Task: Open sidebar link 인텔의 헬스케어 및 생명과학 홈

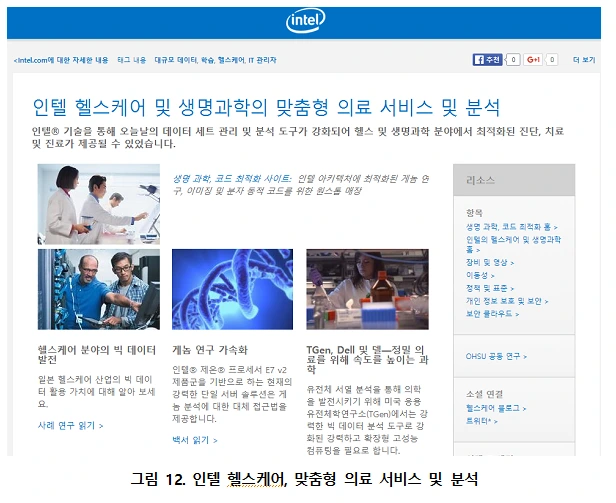Action: pyautogui.click(x=513, y=244)
